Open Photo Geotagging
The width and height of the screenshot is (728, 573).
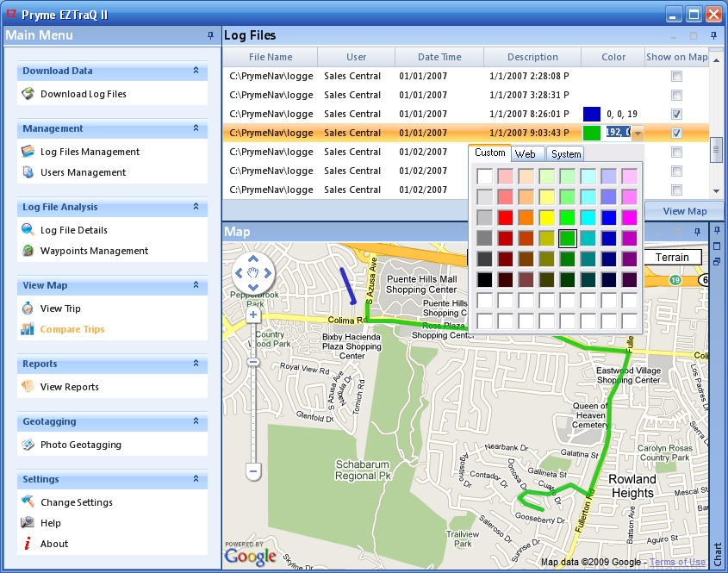(81, 445)
